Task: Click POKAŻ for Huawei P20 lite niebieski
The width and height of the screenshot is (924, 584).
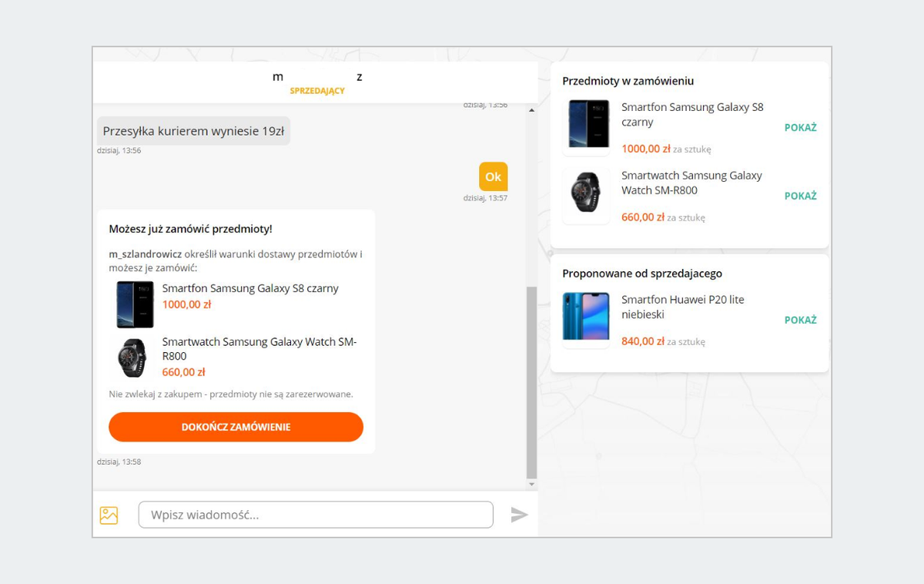Action: click(x=800, y=321)
